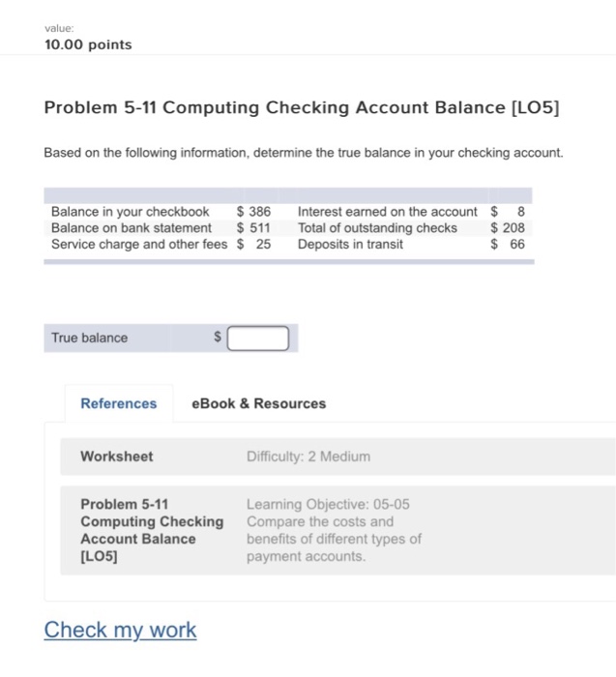Click the 10.00 points value text
Viewport: 616px width, 677px height.
tap(88, 44)
